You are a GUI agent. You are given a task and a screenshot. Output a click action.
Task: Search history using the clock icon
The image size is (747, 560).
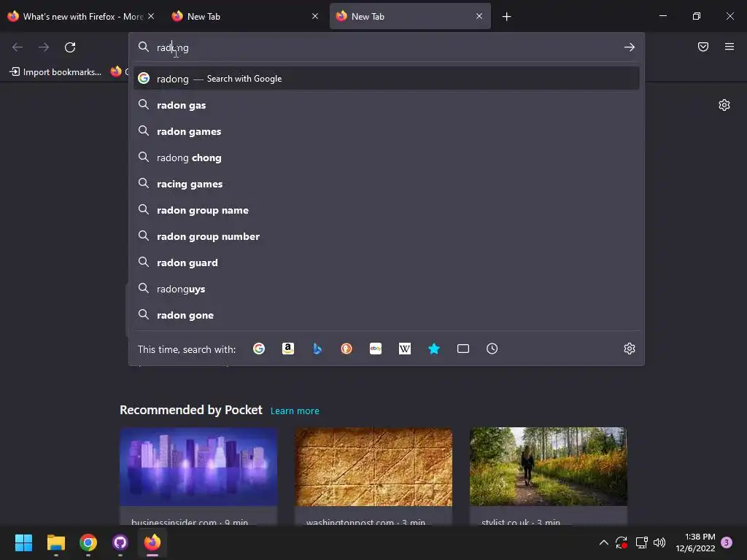492,349
